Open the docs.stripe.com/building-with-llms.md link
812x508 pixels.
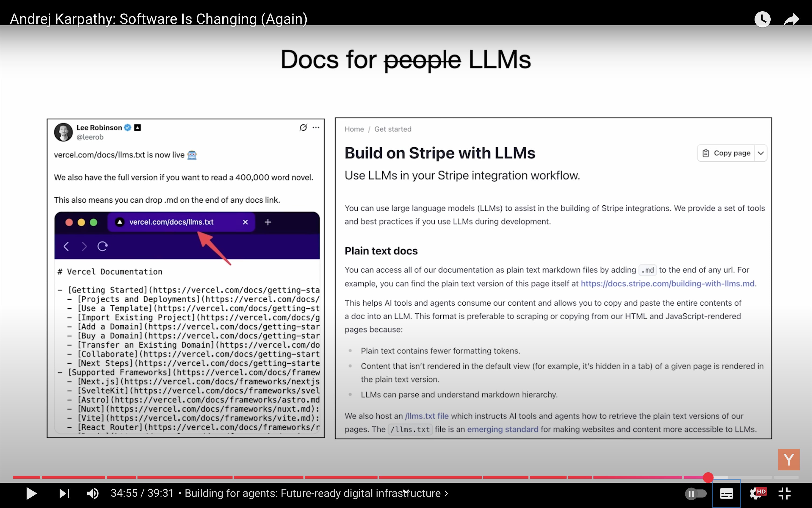(x=668, y=284)
